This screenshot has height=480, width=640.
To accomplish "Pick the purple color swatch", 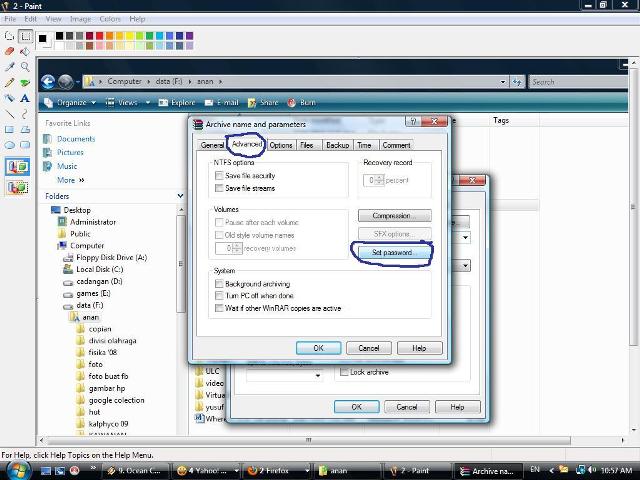I will point(189,36).
